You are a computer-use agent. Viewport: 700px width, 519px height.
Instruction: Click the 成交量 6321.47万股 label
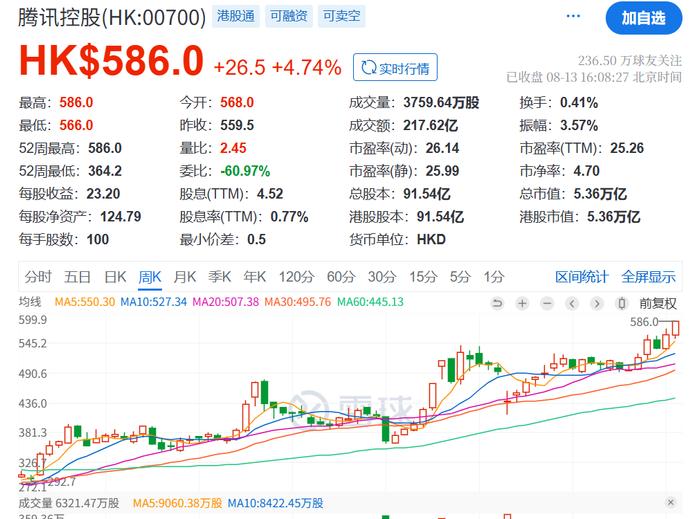coord(69,503)
